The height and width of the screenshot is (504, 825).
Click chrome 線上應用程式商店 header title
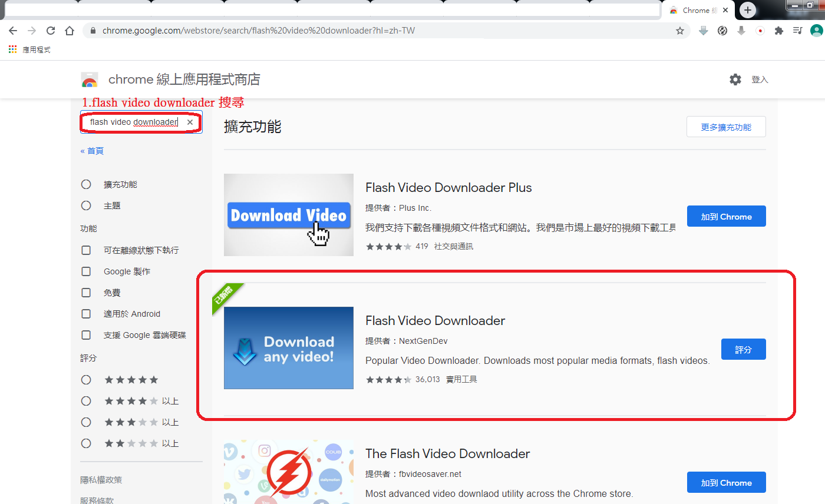pyautogui.click(x=184, y=79)
